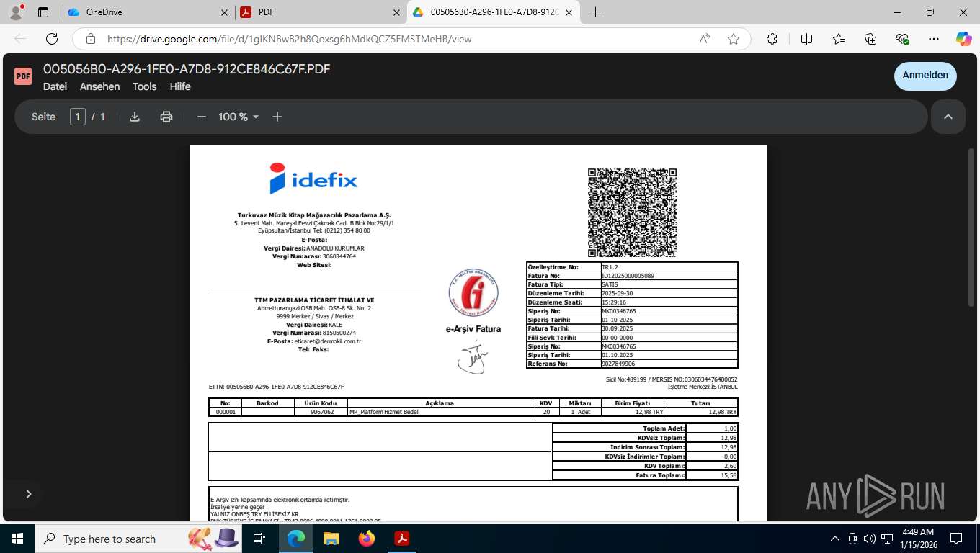
Task: Open Firefox from taskbar
Action: [366, 539]
